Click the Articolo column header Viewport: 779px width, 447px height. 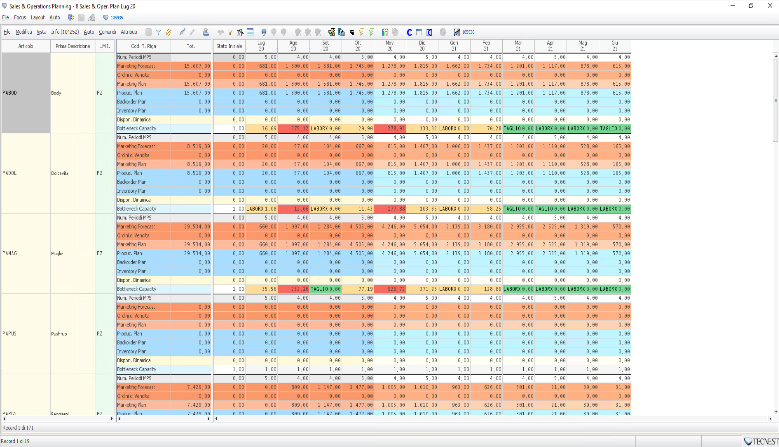(24, 46)
